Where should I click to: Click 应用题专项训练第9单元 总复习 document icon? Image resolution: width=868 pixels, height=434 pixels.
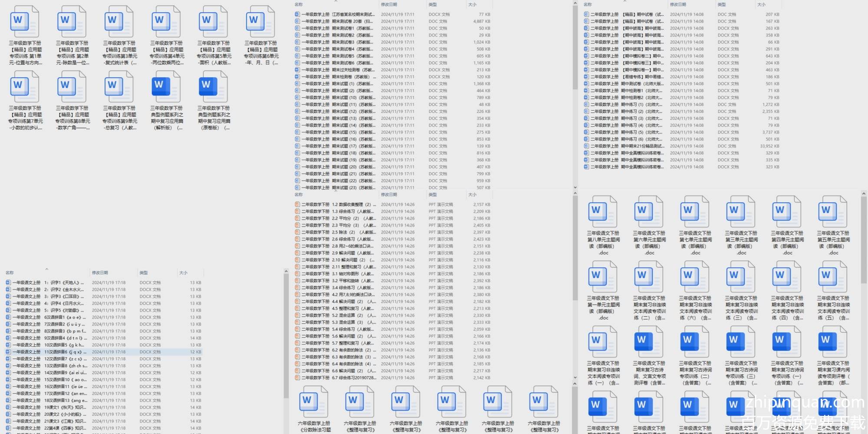pyautogui.click(x=119, y=86)
